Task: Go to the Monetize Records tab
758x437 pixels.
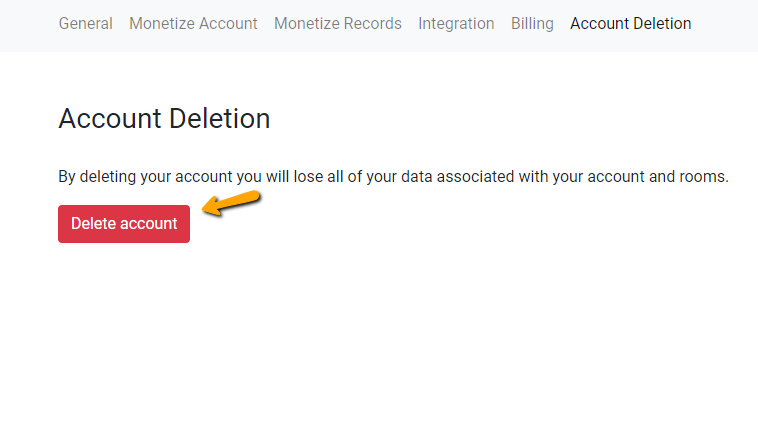Action: pos(337,24)
